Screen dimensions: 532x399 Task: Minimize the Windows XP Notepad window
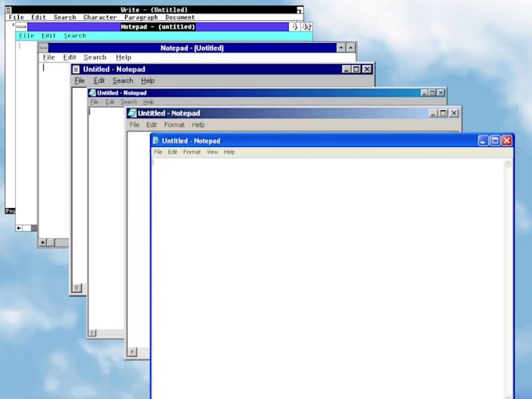point(483,141)
